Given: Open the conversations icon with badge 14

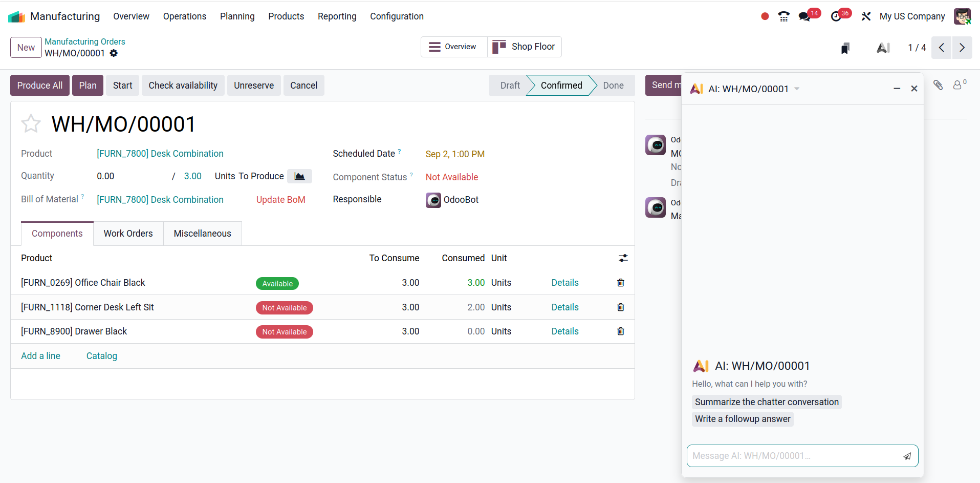Looking at the screenshot, I should (x=804, y=16).
